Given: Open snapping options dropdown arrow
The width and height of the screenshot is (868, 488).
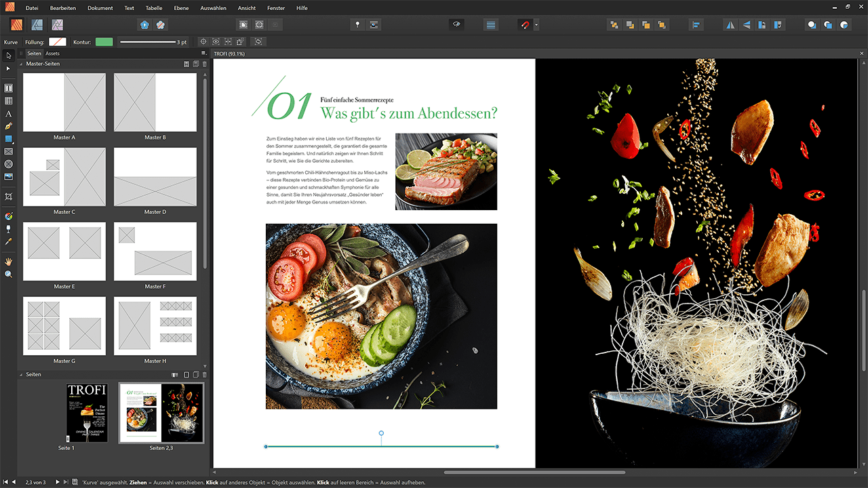Looking at the screenshot, I should coord(536,25).
